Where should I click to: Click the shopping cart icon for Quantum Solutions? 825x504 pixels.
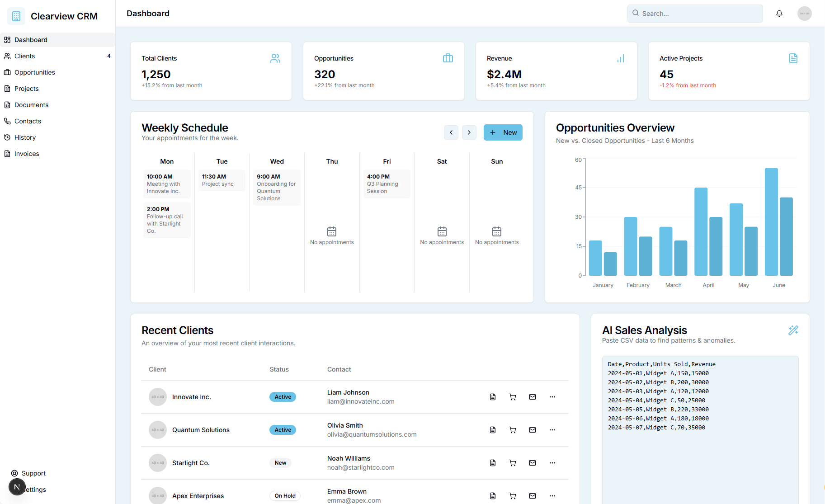[512, 430]
